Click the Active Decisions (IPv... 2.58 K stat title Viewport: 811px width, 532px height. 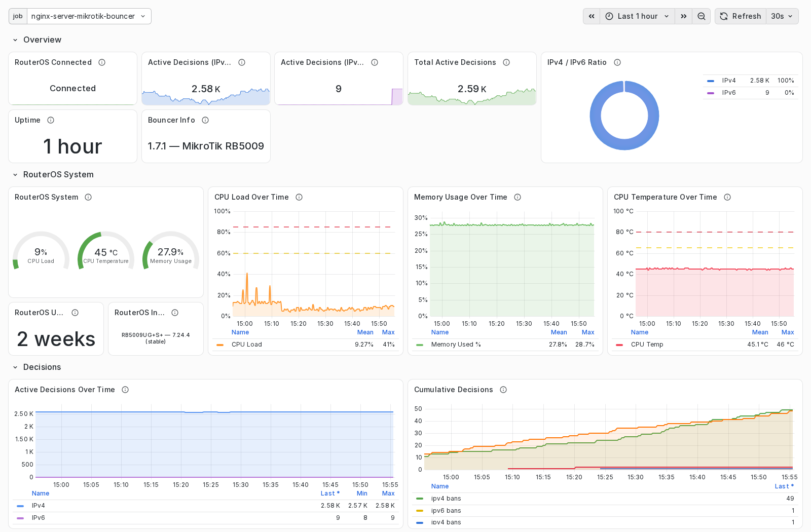(190, 62)
